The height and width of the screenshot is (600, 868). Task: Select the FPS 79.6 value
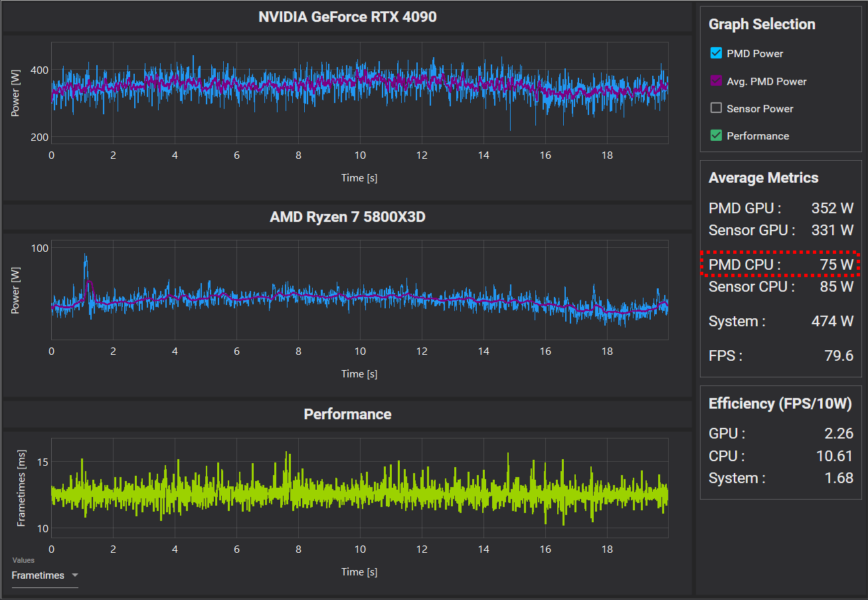pyautogui.click(x=839, y=356)
